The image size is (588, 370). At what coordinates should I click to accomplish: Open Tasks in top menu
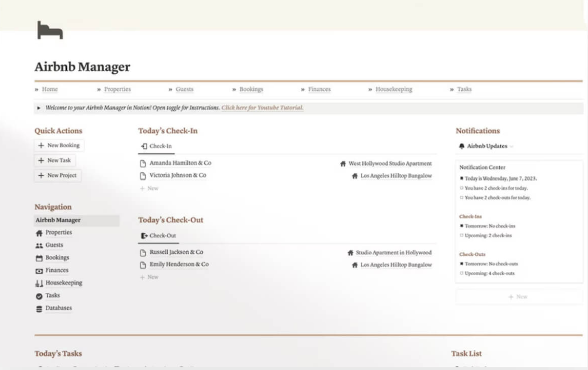point(464,89)
